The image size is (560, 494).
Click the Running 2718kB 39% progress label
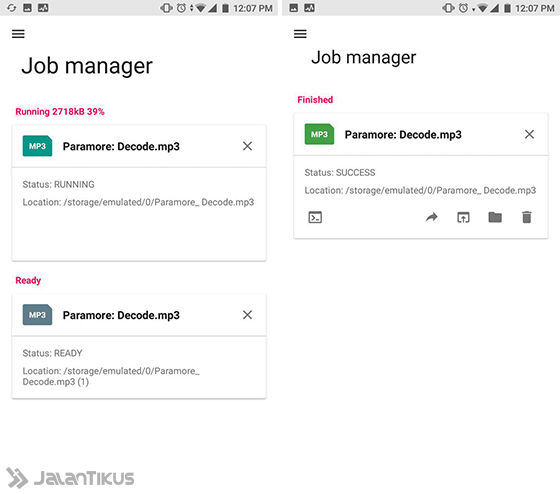pyautogui.click(x=60, y=112)
